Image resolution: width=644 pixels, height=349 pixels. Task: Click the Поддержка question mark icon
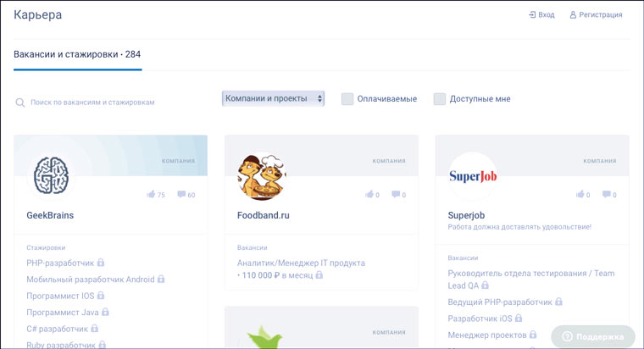pos(567,336)
